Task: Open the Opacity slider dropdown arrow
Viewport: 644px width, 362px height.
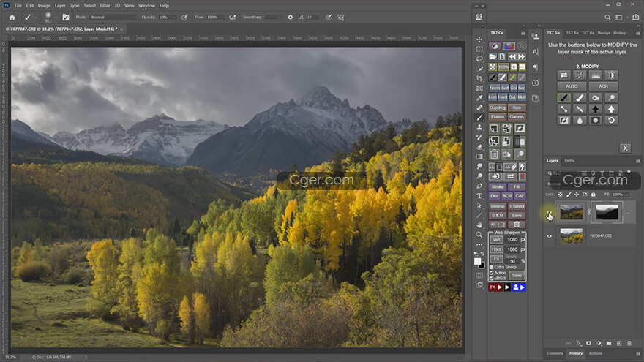Action: [174, 18]
